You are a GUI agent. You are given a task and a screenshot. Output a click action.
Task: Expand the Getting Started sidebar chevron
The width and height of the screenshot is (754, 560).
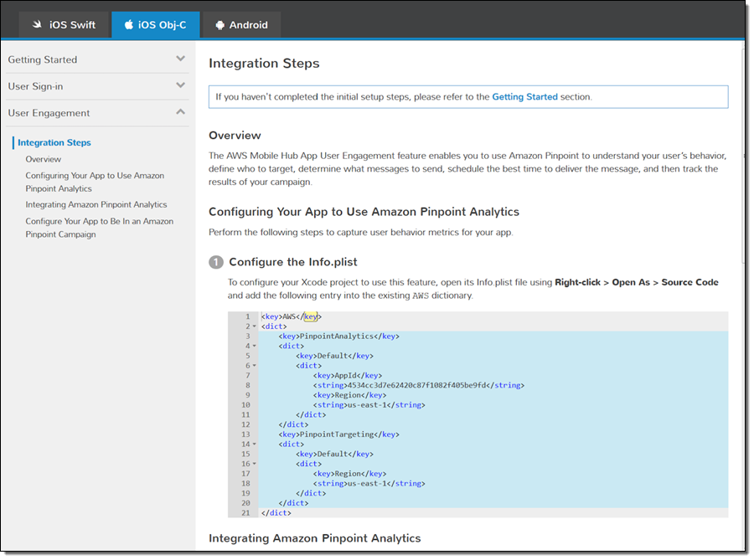[x=180, y=59]
